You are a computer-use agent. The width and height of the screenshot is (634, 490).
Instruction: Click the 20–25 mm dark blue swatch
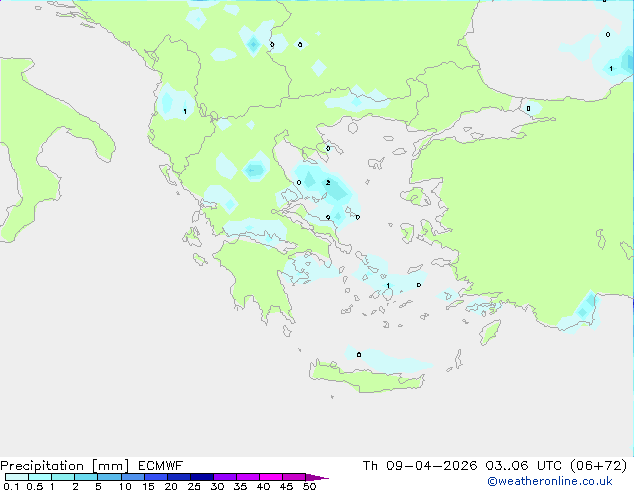[x=179, y=477]
